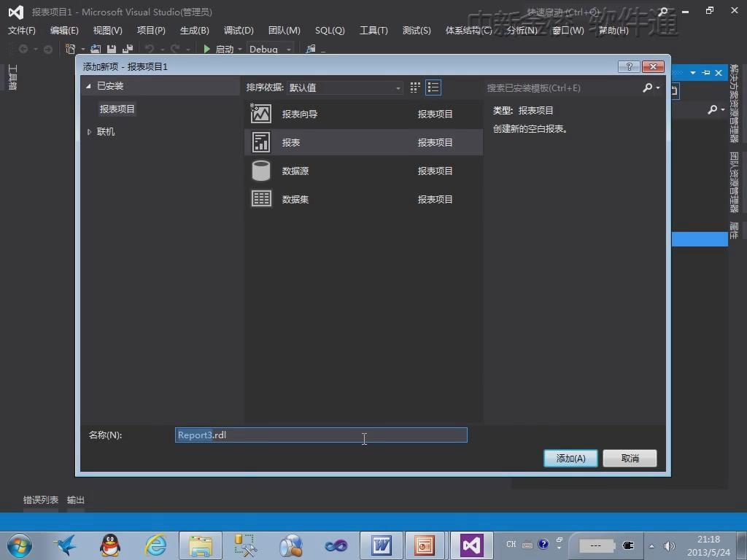Click the Find in Files toolbar icon
This screenshot has width=747, height=560.
click(311, 49)
